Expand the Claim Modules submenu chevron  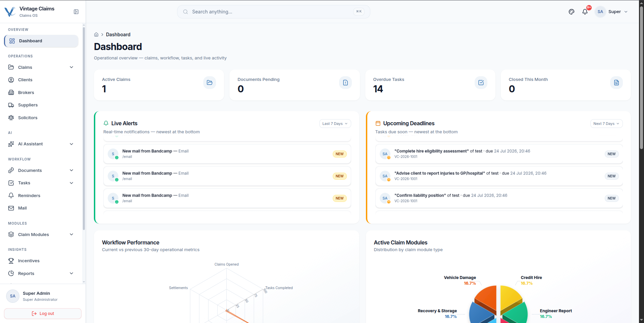71,234
